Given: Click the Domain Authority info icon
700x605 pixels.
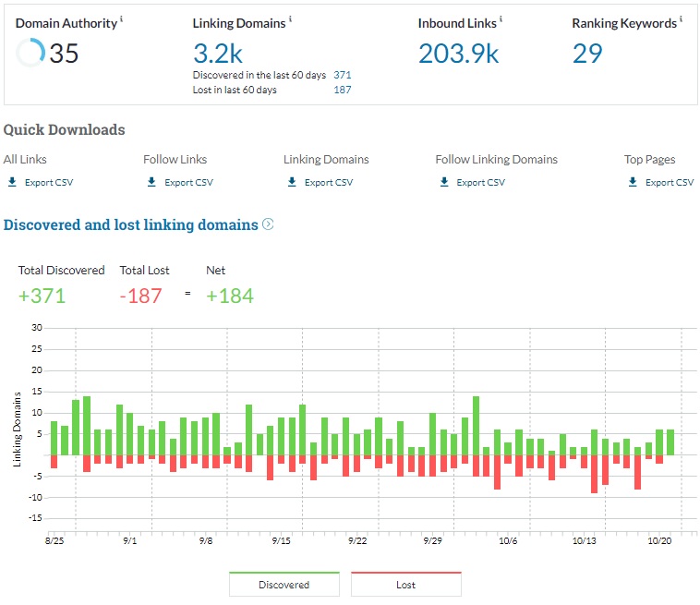Looking at the screenshot, I should coord(121,18).
